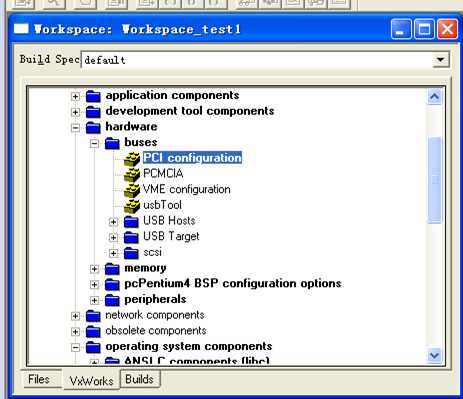
Task: Expand the peripherals folder
Action: pyautogui.click(x=94, y=300)
